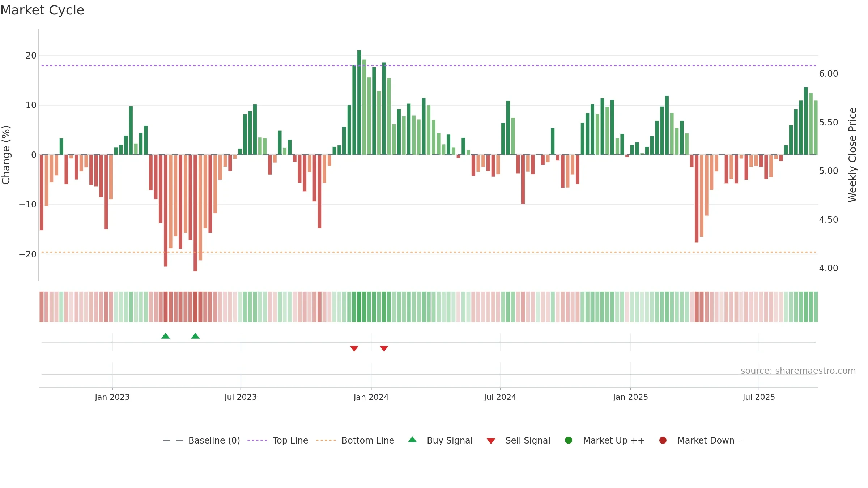Click the 4.50 price tick label
Screen dimensions: 868x488
click(829, 220)
